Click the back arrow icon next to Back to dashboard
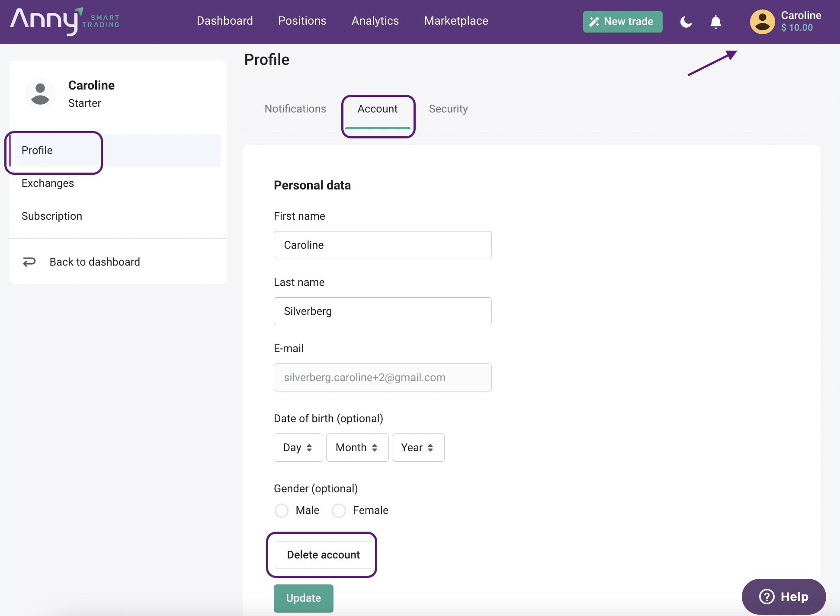The height and width of the screenshot is (616, 840). click(29, 262)
